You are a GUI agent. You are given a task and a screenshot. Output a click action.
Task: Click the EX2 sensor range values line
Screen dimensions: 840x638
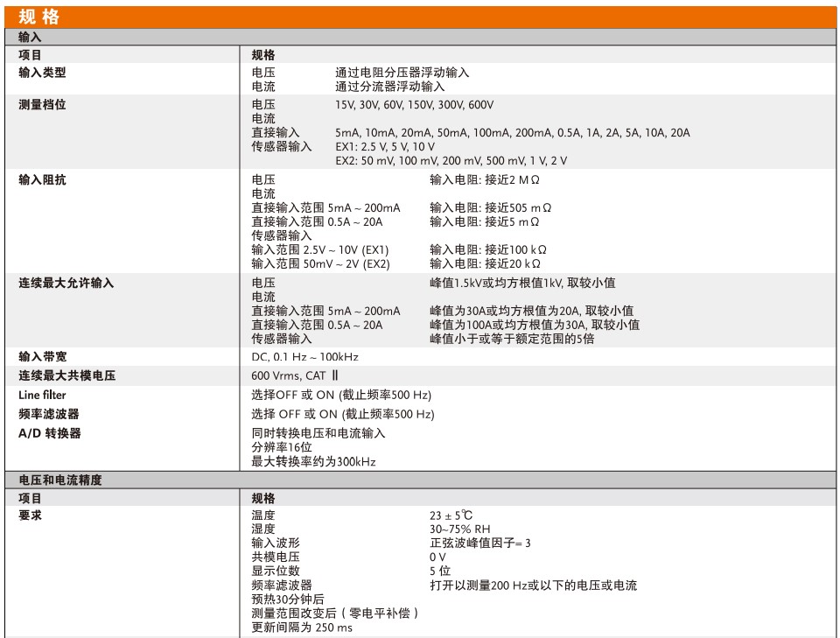[451, 160]
